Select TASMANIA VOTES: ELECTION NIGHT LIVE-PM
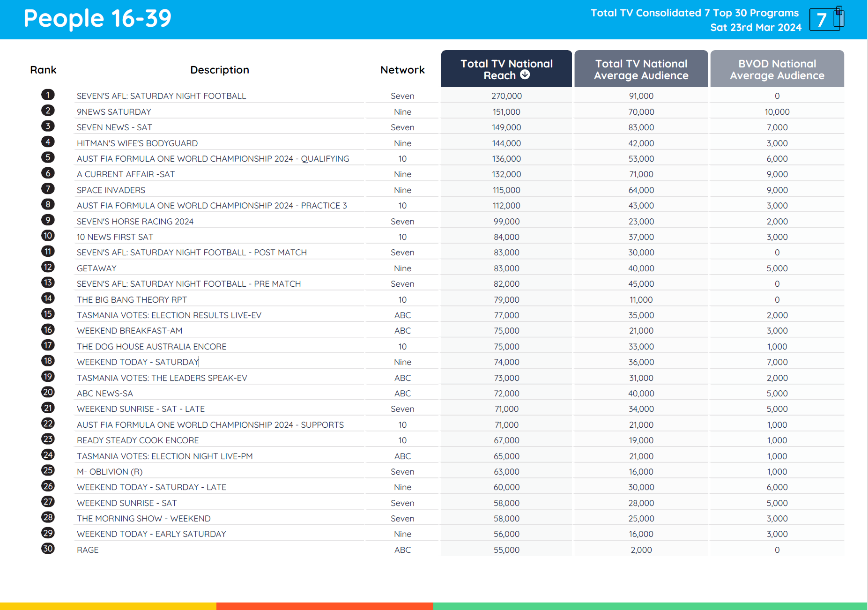The height and width of the screenshot is (610, 868). [x=165, y=456]
